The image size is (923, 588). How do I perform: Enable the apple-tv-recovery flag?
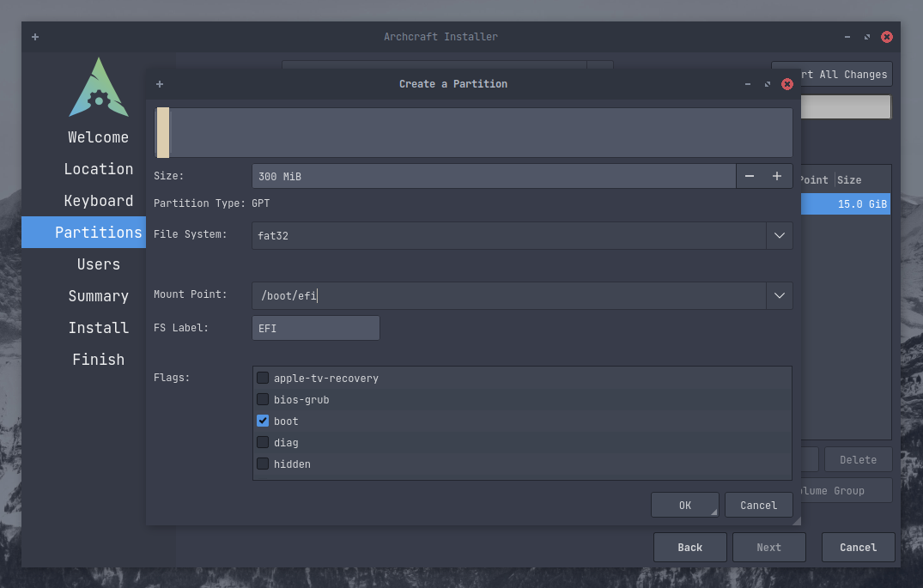(x=263, y=378)
